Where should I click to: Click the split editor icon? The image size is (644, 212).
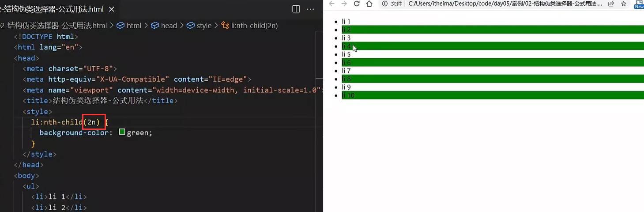(296, 9)
